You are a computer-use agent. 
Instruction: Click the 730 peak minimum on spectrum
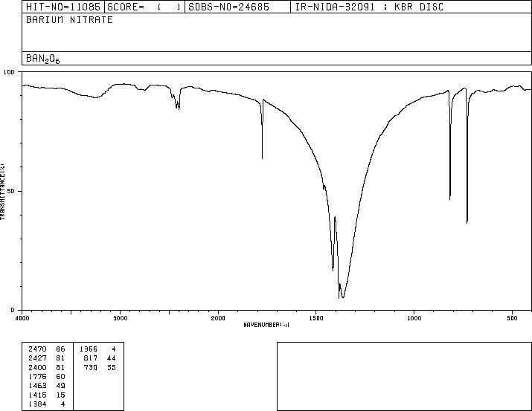coord(467,223)
